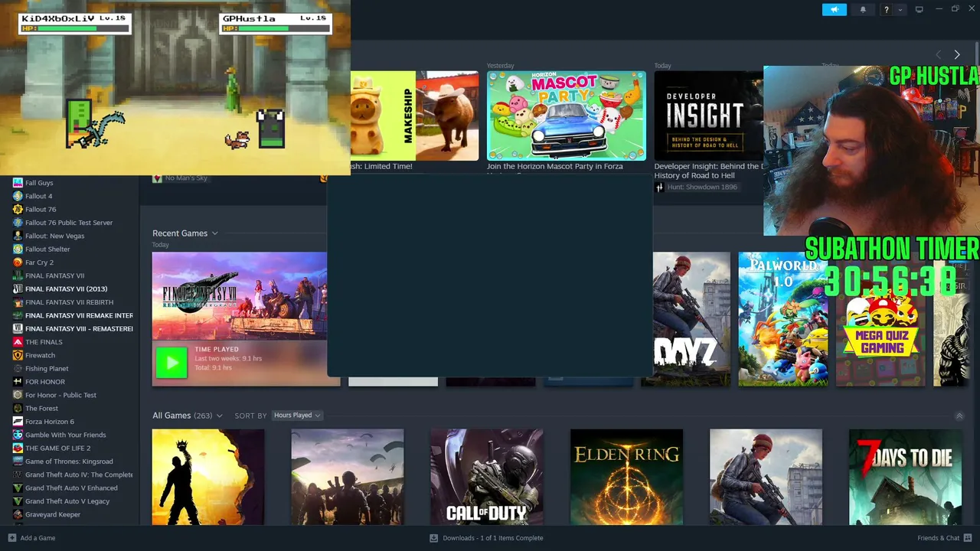Select Fall Guys icon in library list

(18, 183)
